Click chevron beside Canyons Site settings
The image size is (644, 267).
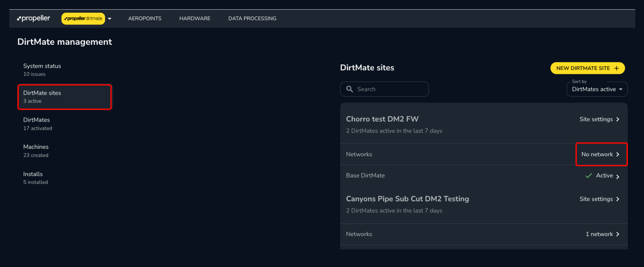[618, 199]
